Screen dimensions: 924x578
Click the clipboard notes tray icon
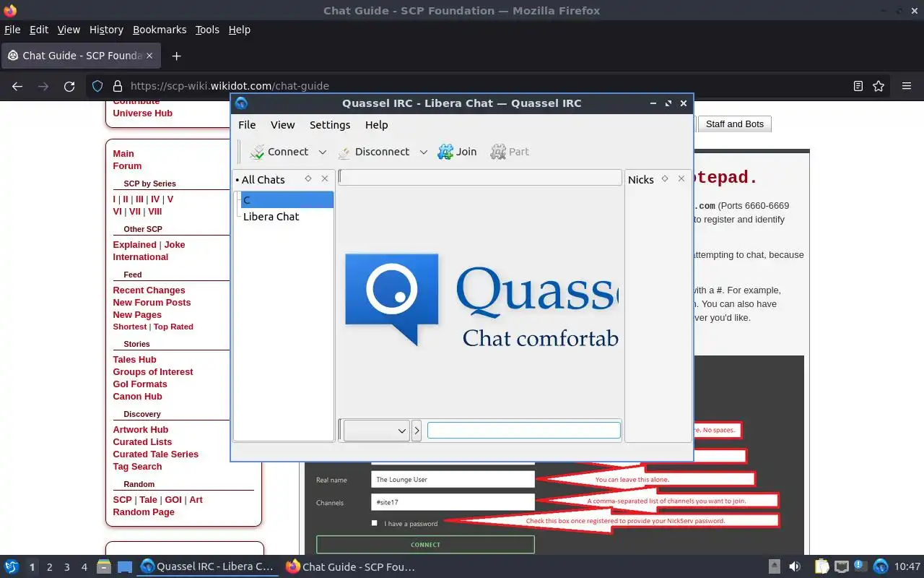point(821,567)
